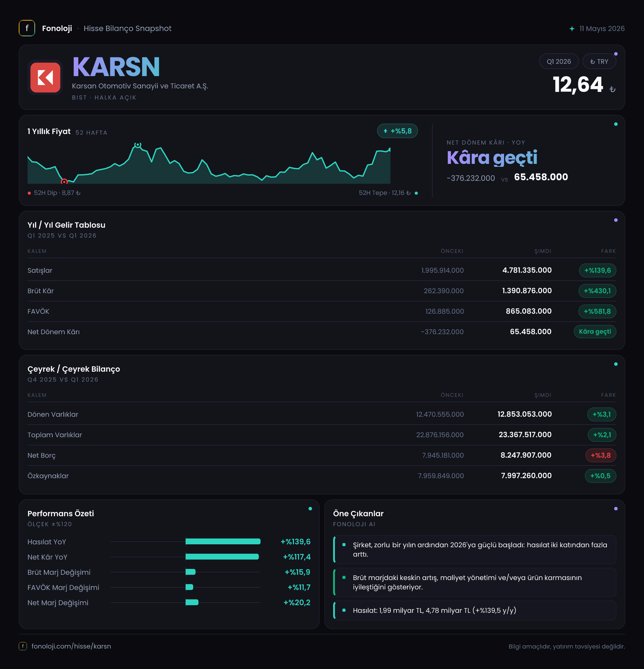644x669 pixels.
Task: Click the Net Kâr YoY performance bar
Action: (x=222, y=557)
